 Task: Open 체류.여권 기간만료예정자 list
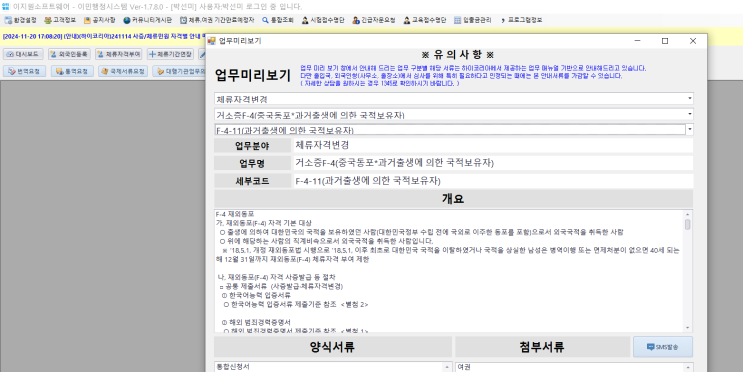(x=217, y=20)
